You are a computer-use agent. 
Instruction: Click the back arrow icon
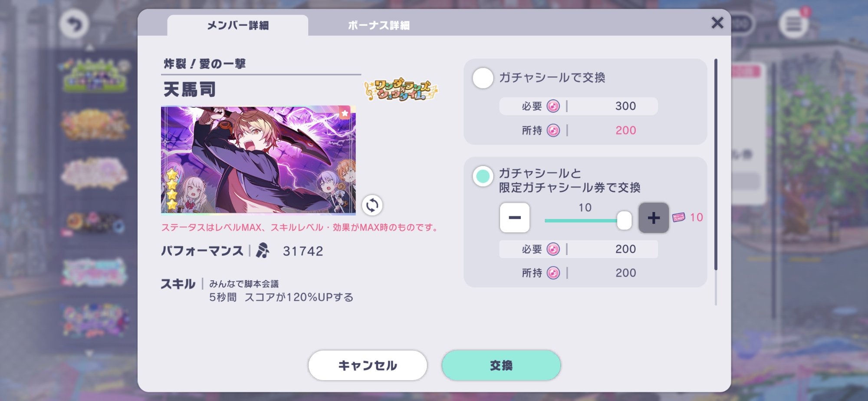(x=74, y=24)
